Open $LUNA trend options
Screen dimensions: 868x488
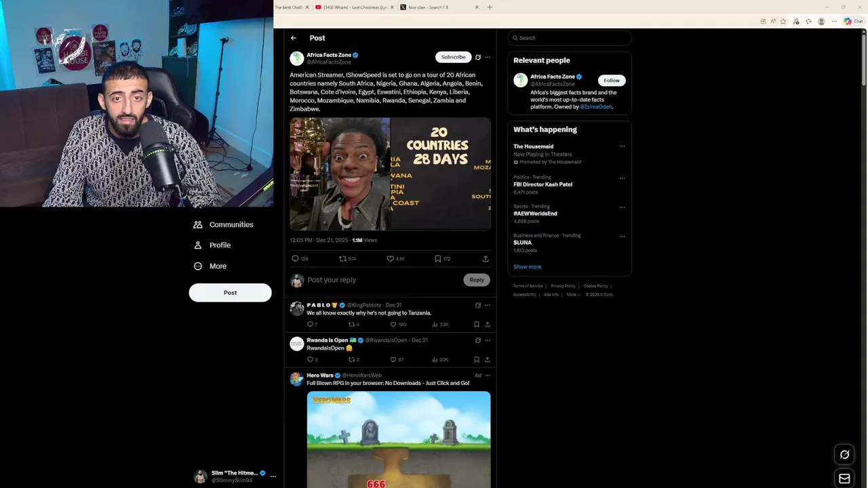[622, 236]
